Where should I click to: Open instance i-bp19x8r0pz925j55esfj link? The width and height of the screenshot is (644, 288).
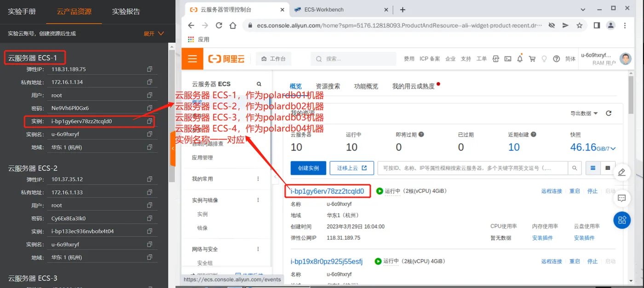coord(327,261)
